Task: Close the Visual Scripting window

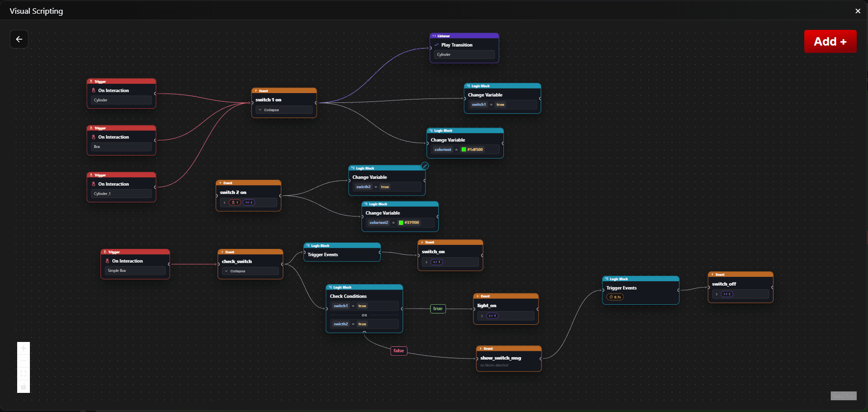Action: (858, 11)
